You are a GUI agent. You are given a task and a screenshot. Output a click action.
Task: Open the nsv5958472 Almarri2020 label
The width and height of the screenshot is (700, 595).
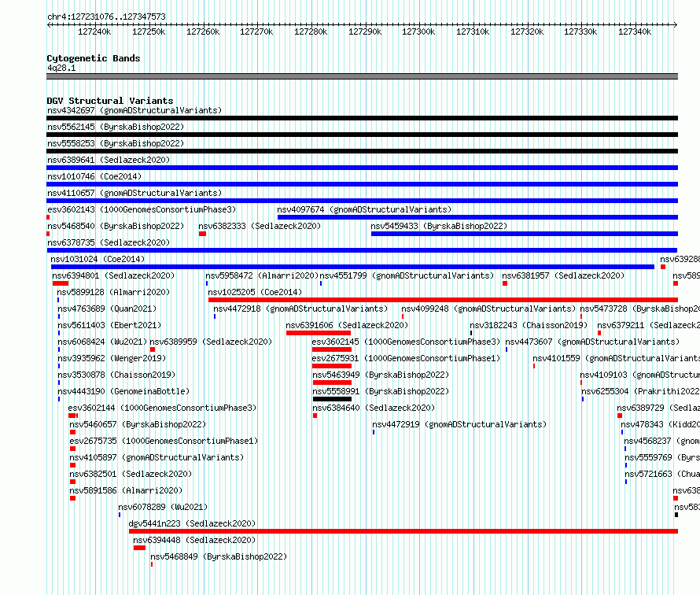click(x=262, y=275)
